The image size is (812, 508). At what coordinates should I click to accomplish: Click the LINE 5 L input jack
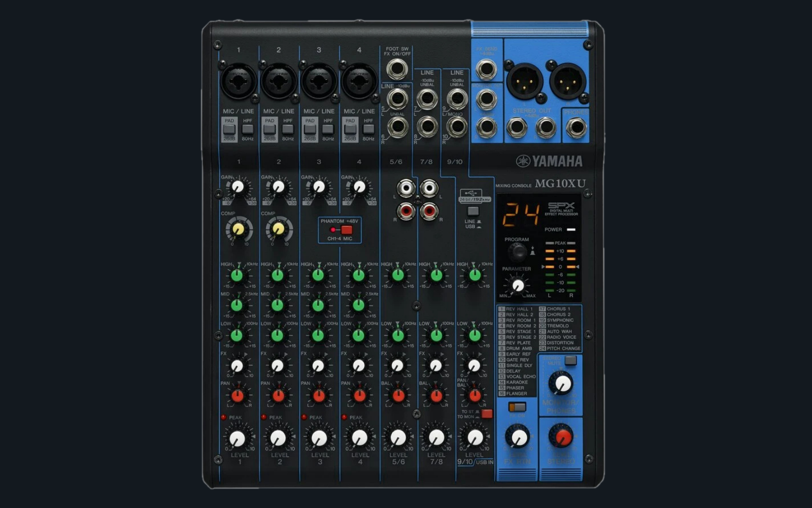coord(397,99)
